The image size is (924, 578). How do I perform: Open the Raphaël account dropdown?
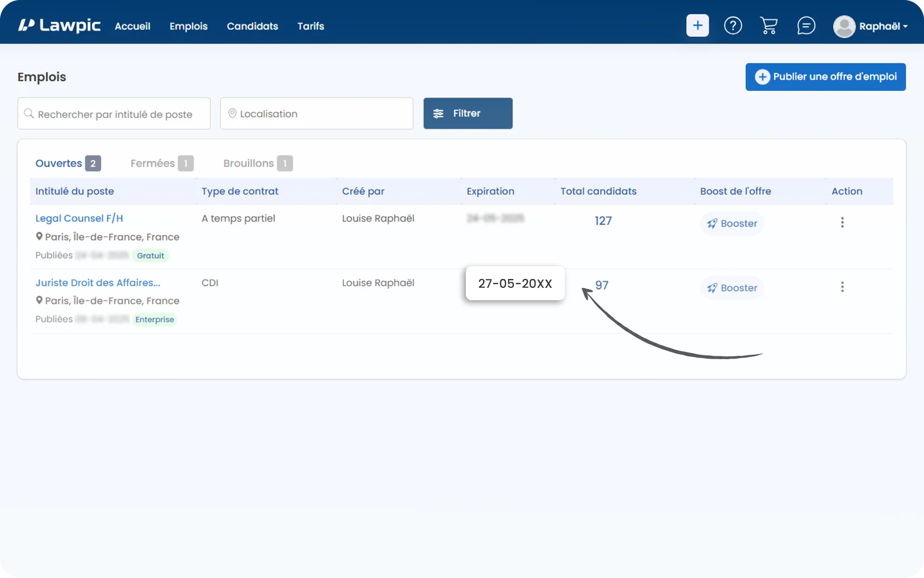883,26
